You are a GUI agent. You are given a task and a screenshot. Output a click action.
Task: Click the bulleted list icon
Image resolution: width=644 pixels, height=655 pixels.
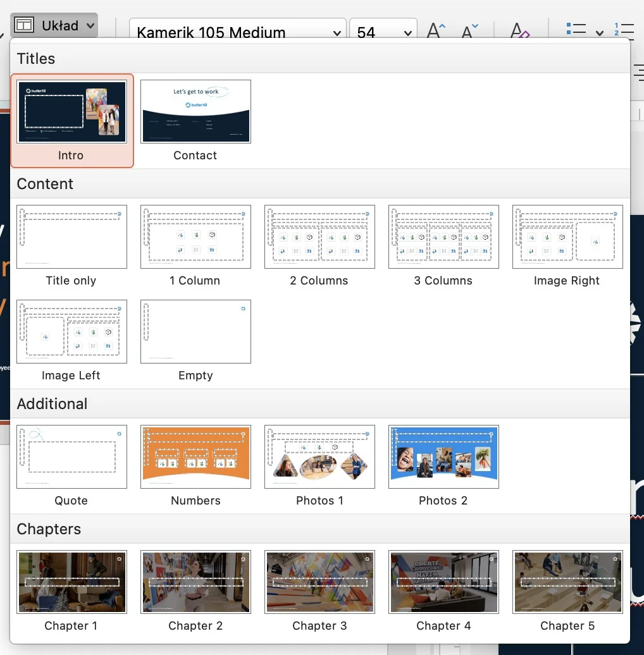pyautogui.click(x=576, y=30)
